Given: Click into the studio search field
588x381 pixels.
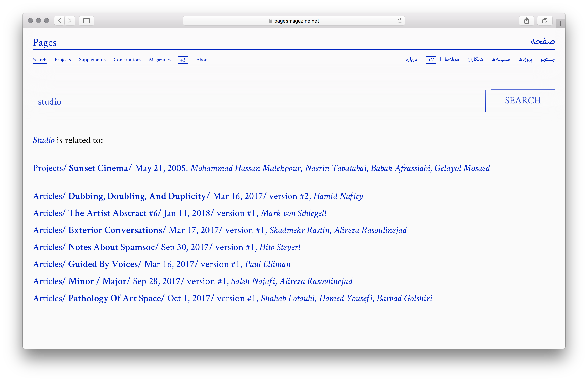Looking at the screenshot, I should pos(259,101).
